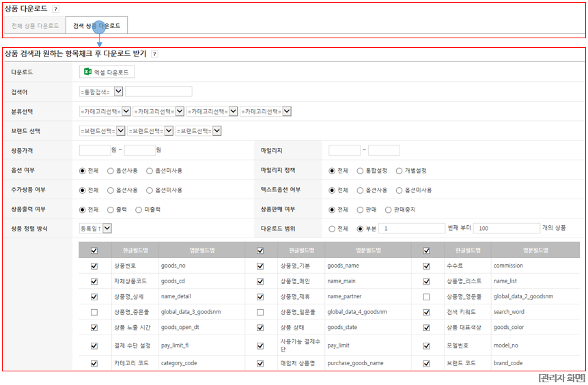Open the second 카테고리선택 dropdown

(x=158, y=111)
